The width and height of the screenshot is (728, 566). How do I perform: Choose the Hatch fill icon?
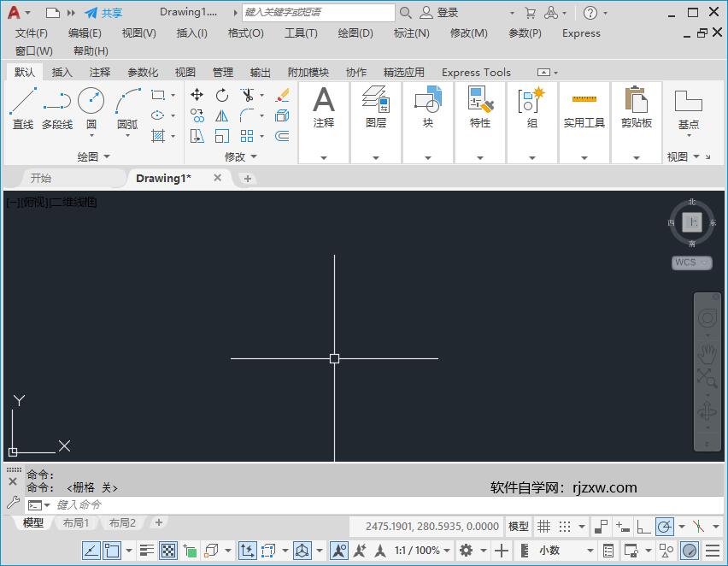(158, 136)
